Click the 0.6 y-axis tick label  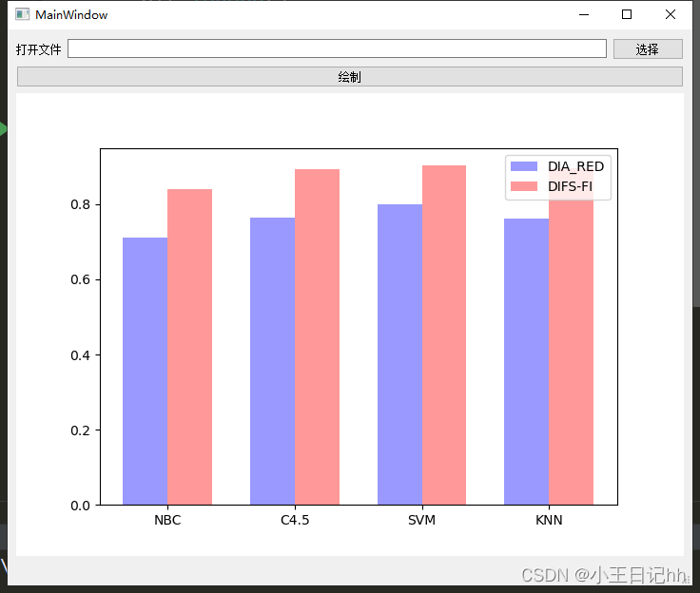(x=80, y=279)
